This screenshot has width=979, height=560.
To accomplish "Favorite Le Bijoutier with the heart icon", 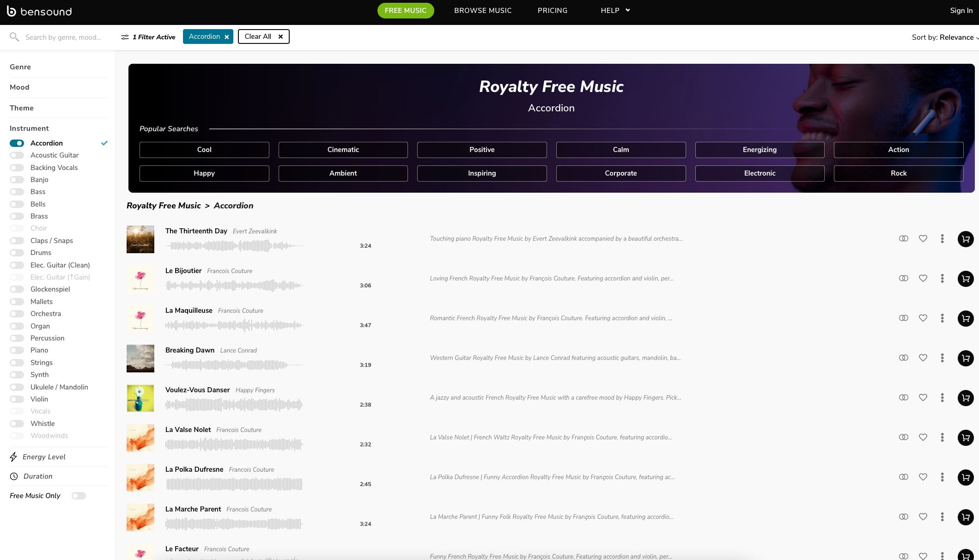I will click(923, 279).
